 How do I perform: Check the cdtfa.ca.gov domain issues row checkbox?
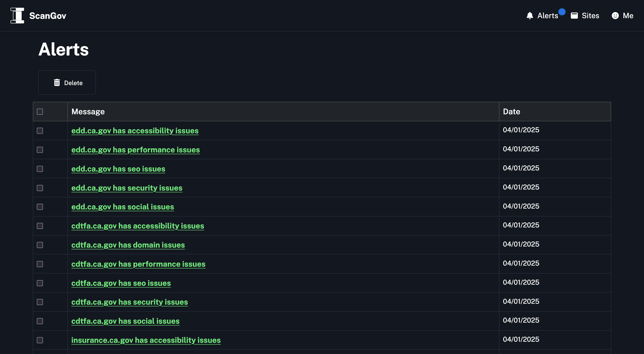pos(40,245)
